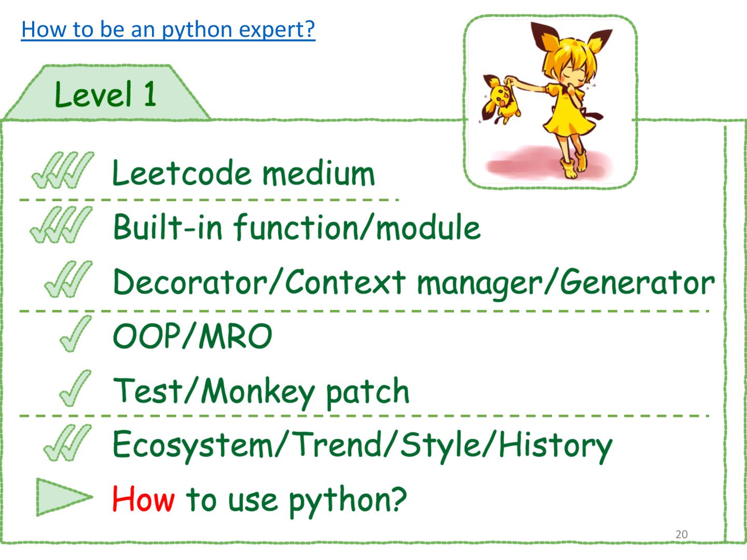Click the triple checkmark beside Built-in function/module

click(62, 225)
